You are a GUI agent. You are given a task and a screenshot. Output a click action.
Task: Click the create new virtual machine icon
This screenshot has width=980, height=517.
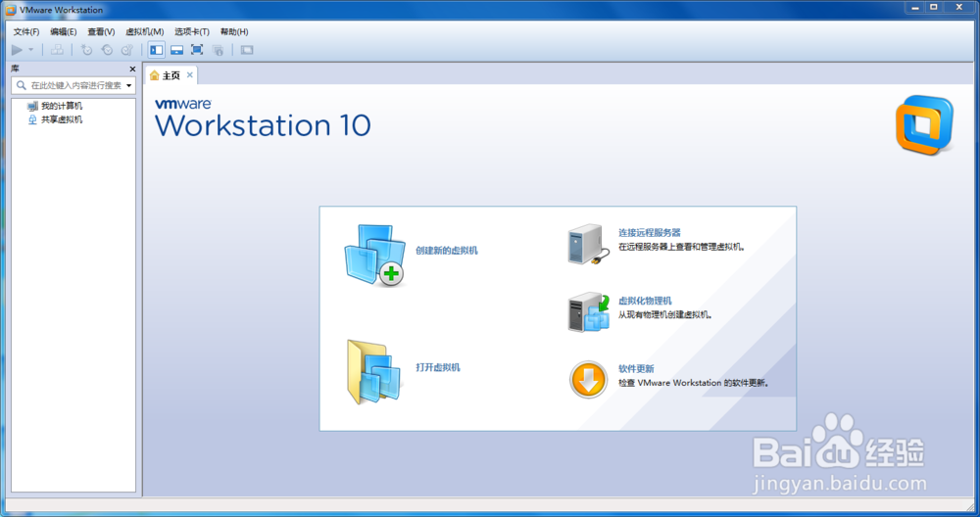[x=374, y=256]
